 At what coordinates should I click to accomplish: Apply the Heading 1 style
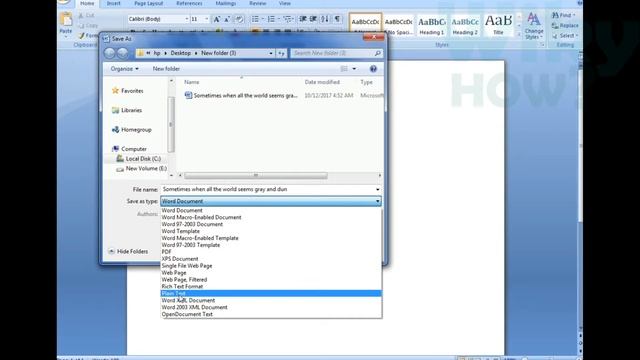pyautogui.click(x=431, y=25)
